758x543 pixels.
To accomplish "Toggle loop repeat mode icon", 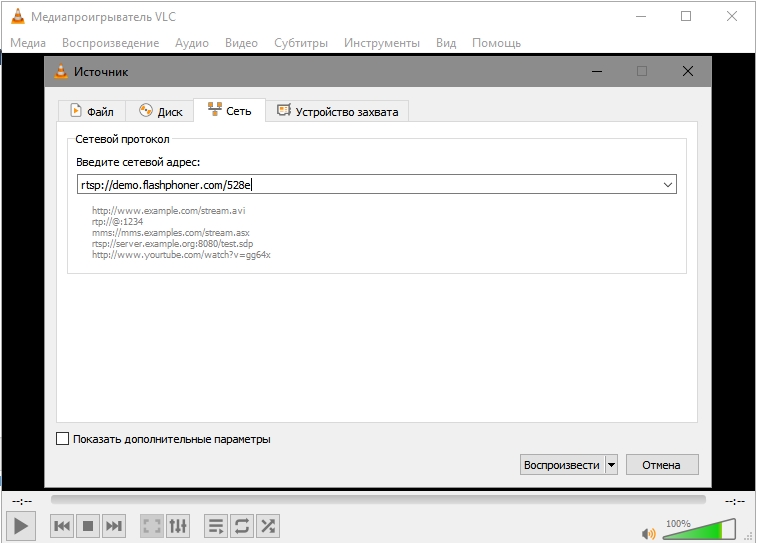I will click(x=241, y=525).
